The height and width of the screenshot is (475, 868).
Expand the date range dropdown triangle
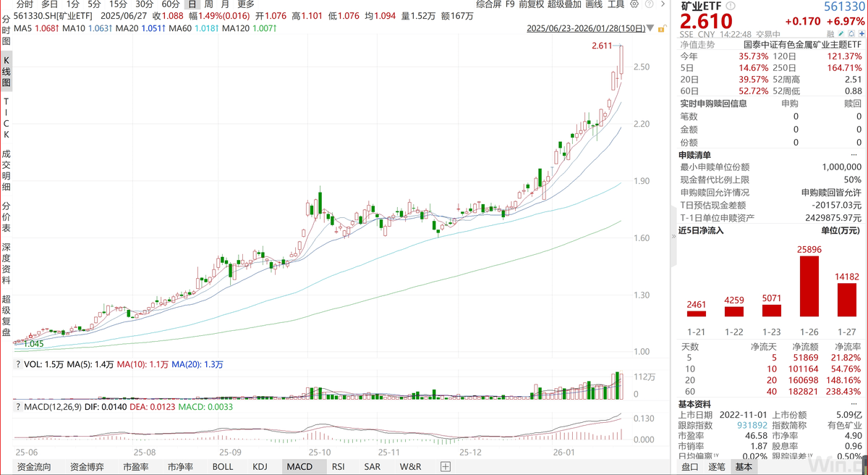(x=650, y=30)
